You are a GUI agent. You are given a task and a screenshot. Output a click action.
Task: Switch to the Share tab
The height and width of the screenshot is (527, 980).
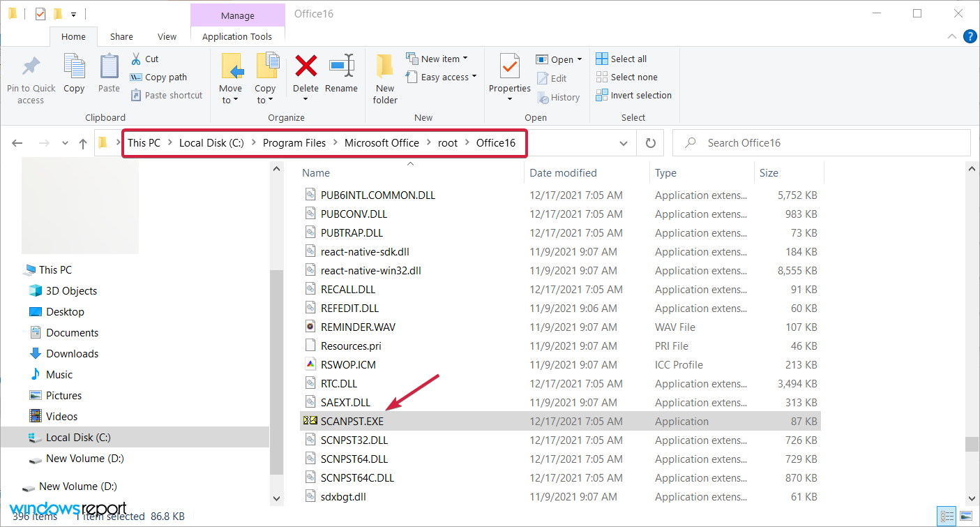click(121, 37)
